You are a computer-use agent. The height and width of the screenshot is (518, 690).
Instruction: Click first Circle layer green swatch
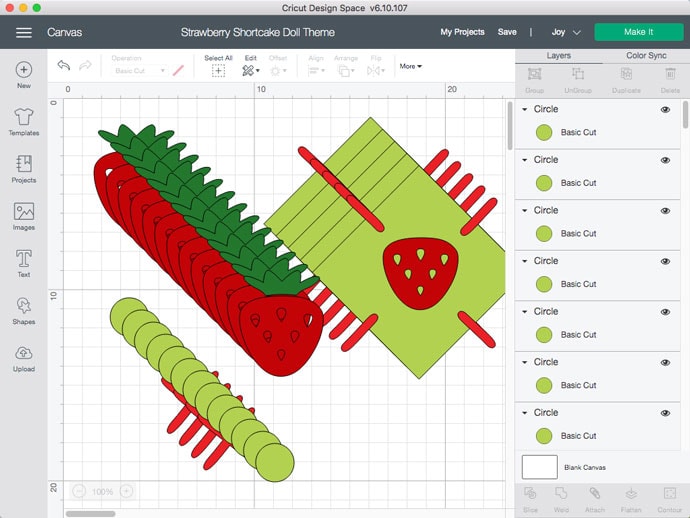pyautogui.click(x=544, y=132)
